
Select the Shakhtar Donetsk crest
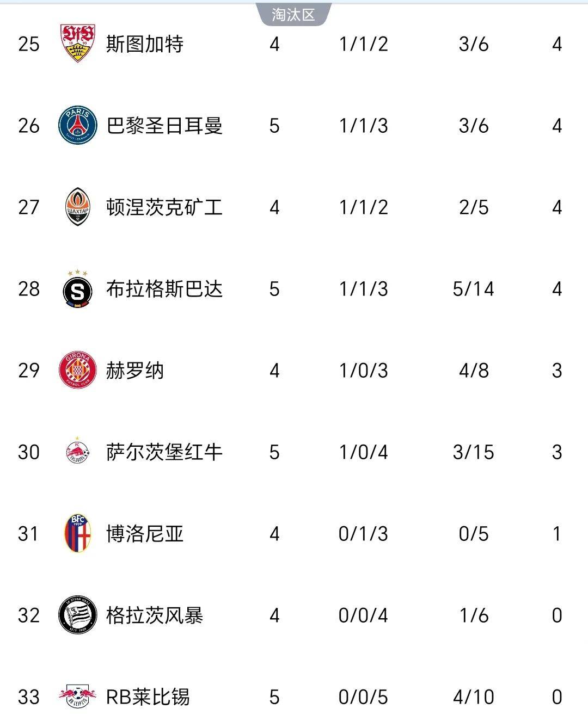click(x=78, y=207)
